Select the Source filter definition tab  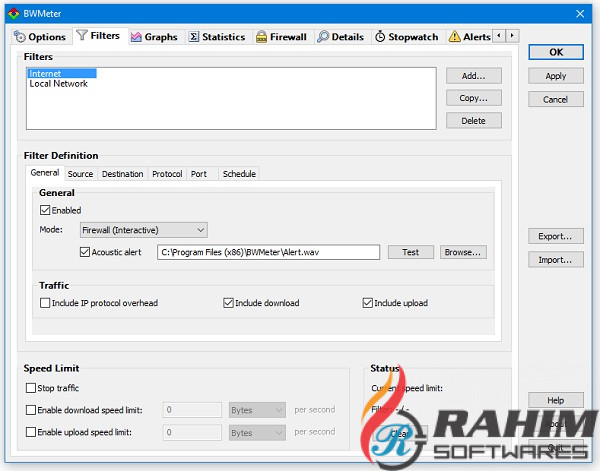(80, 174)
